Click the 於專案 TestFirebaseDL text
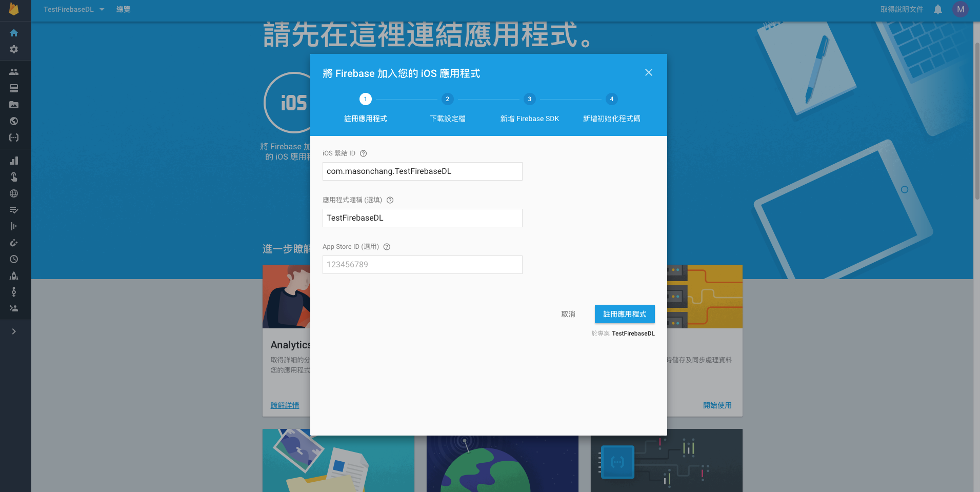Viewport: 980px width, 492px height. point(623,333)
